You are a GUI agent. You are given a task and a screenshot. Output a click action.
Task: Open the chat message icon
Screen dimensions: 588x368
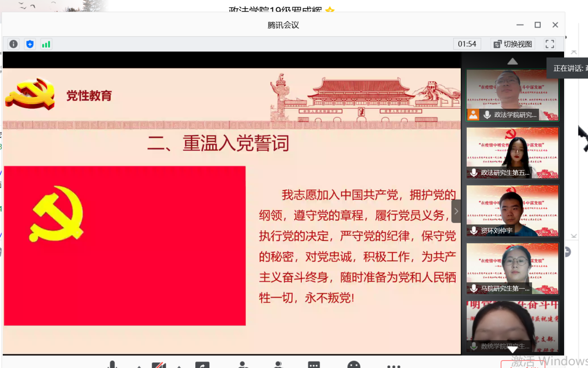pyautogui.click(x=314, y=365)
